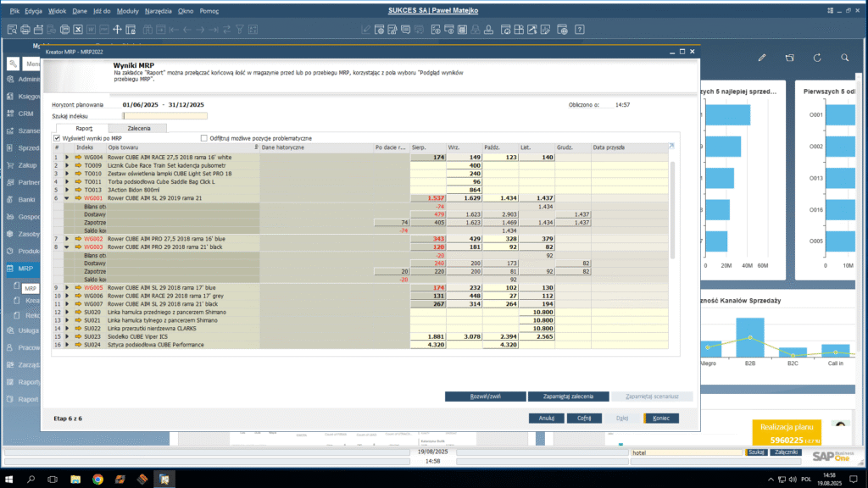Click the MRP module icon in sidebar
Image resolution: width=868 pixels, height=488 pixels.
[10, 269]
